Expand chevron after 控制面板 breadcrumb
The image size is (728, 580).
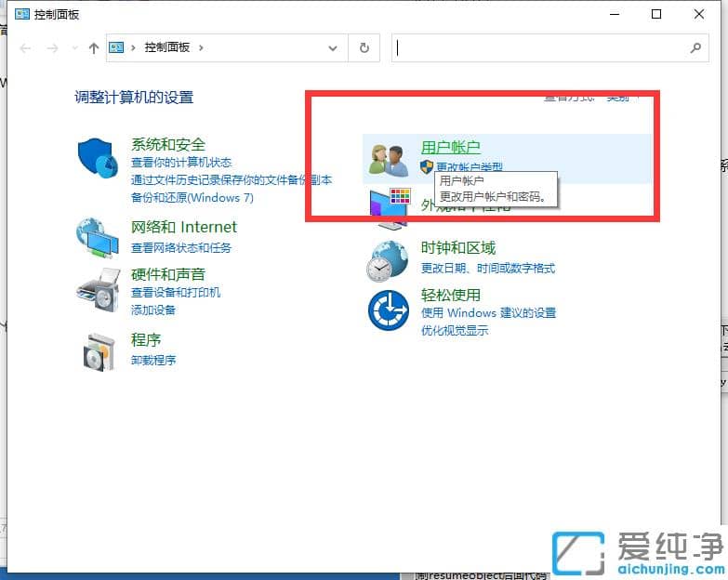[x=201, y=47]
